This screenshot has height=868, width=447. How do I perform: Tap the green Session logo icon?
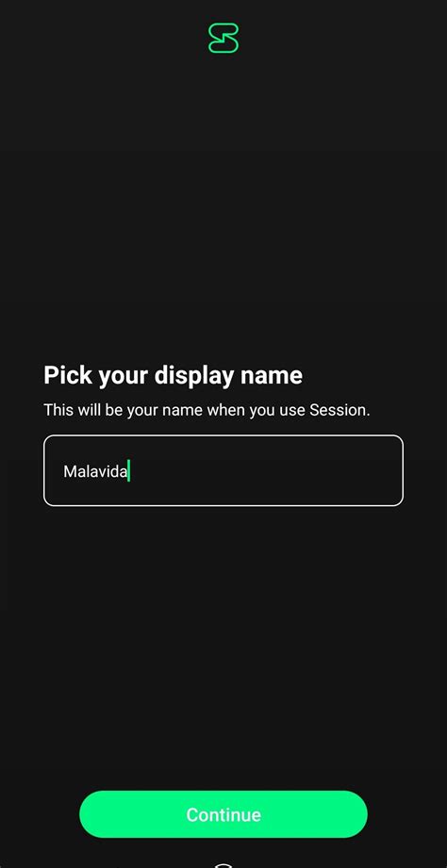tap(223, 39)
